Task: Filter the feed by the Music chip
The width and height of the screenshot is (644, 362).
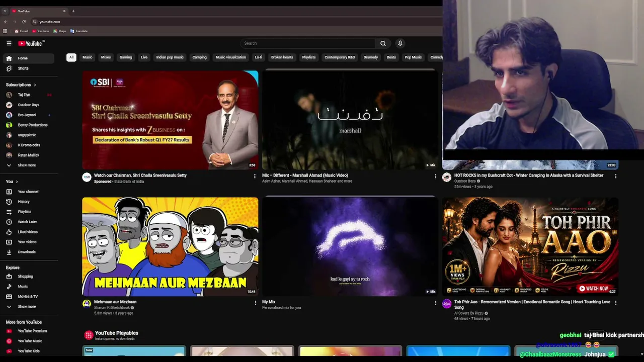Action: point(88,57)
